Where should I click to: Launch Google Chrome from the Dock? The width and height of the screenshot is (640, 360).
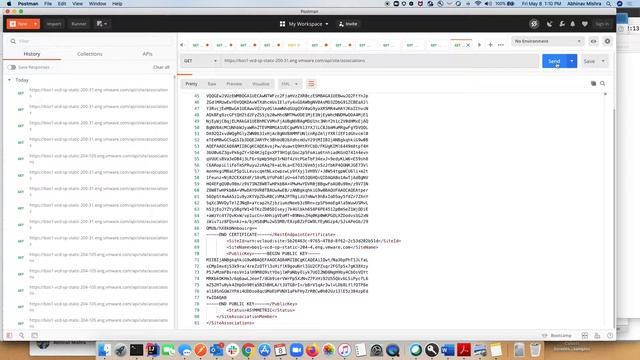click(248, 350)
